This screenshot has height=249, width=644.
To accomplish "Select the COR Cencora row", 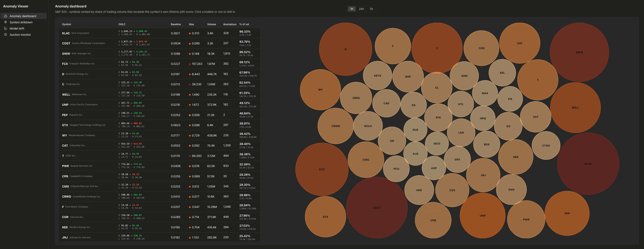I will pos(160,217).
